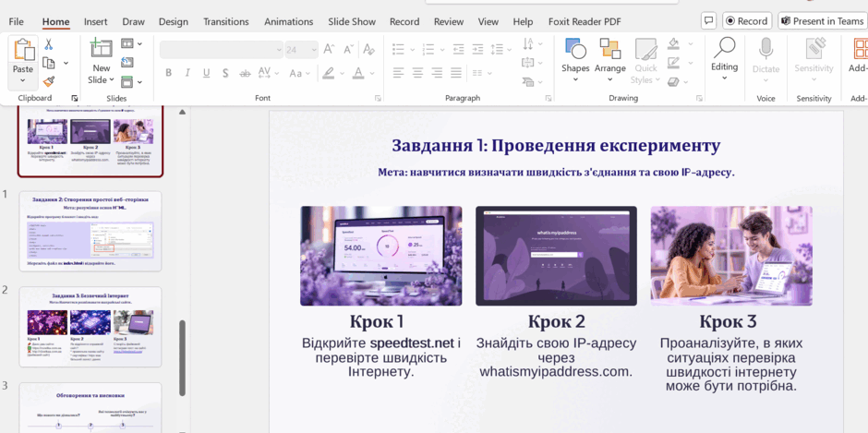Click the New Slide icon
868x433 pixels.
click(102, 49)
